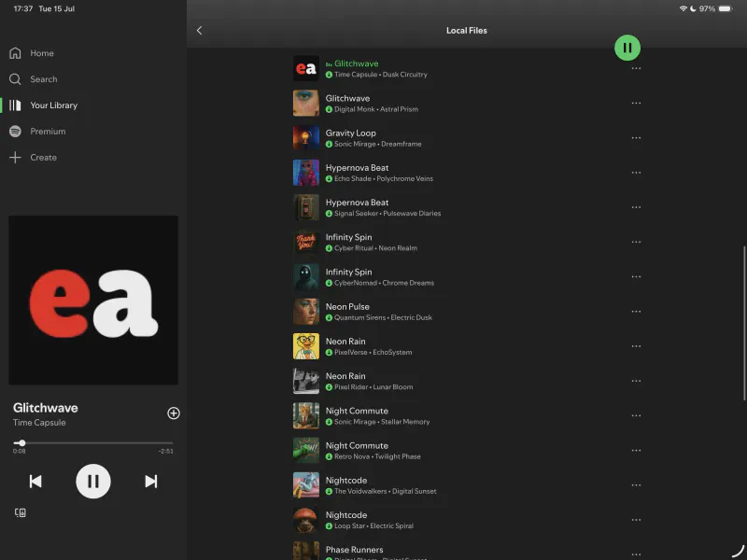Open Search from the sidebar
The height and width of the screenshot is (560, 747).
[43, 79]
